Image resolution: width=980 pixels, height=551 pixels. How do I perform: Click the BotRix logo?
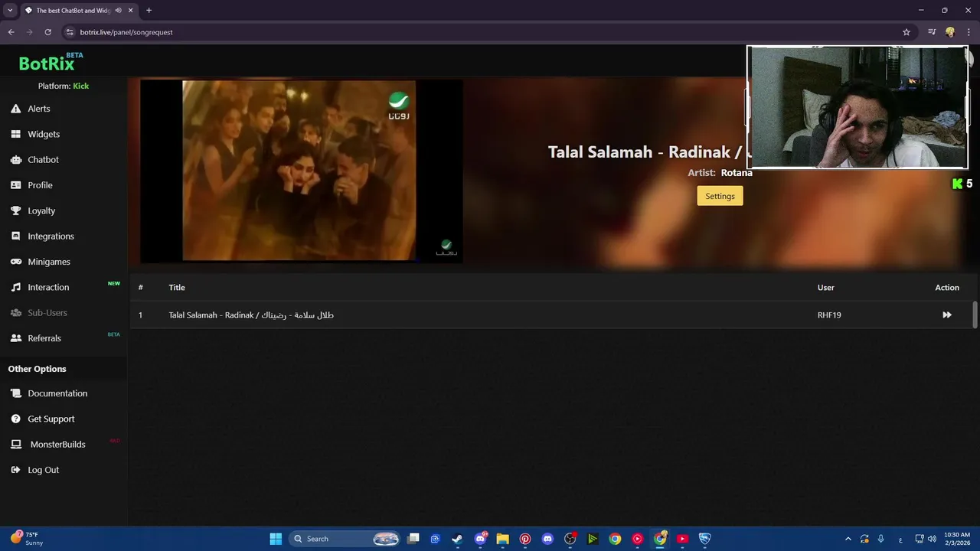(x=51, y=61)
